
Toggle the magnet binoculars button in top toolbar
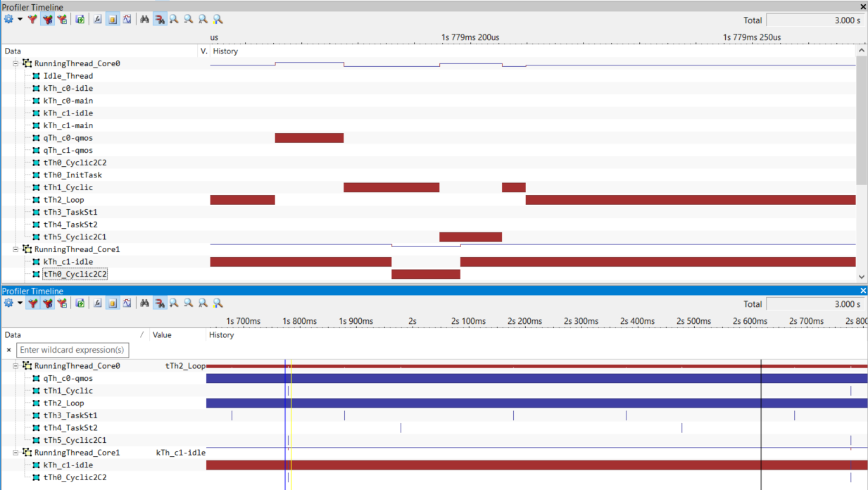pos(159,20)
